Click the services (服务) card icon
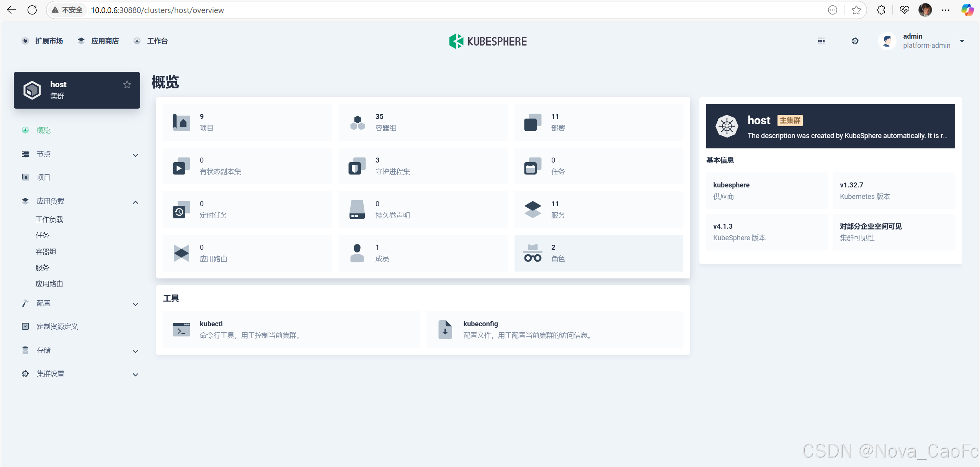Image resolution: width=980 pixels, height=467 pixels. 532,210
